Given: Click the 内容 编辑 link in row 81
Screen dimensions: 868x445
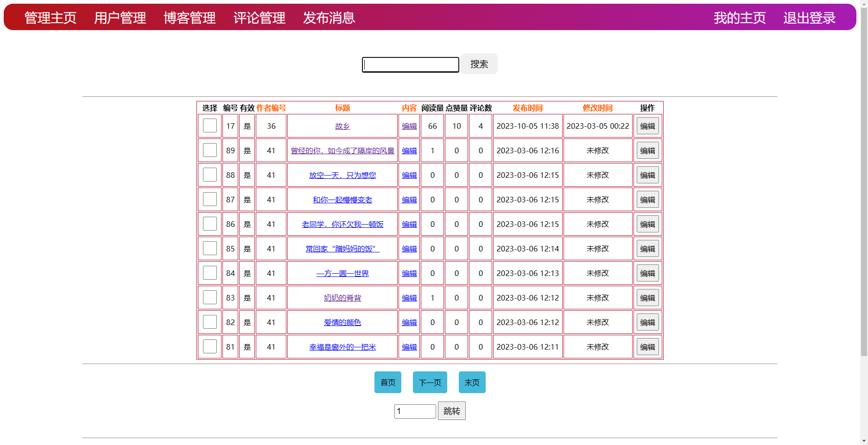Looking at the screenshot, I should click(409, 347).
